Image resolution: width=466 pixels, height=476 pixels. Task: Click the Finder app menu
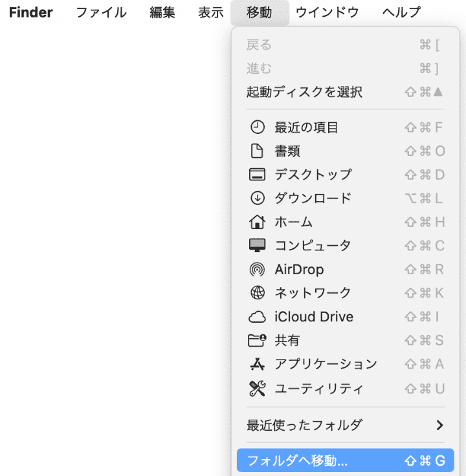[31, 12]
